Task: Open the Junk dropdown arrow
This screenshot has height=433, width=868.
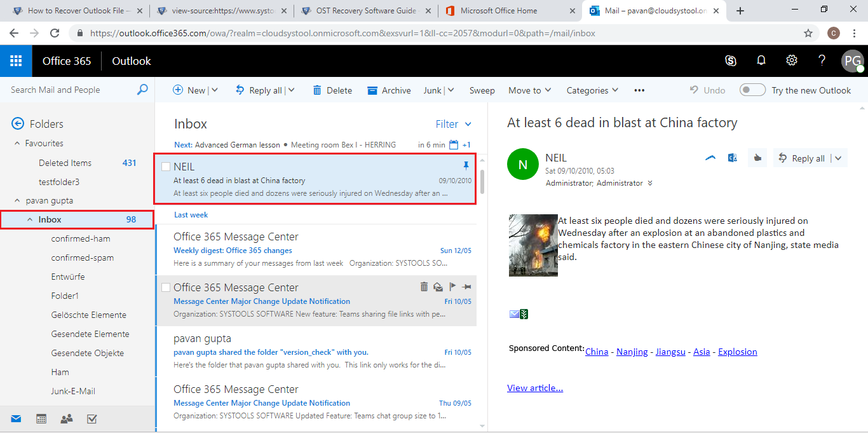Action: click(x=451, y=90)
